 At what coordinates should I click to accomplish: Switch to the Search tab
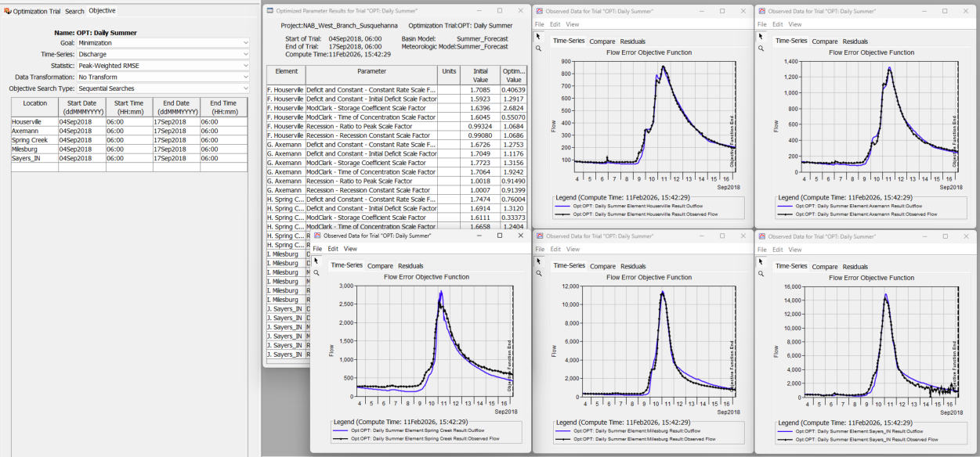74,11
